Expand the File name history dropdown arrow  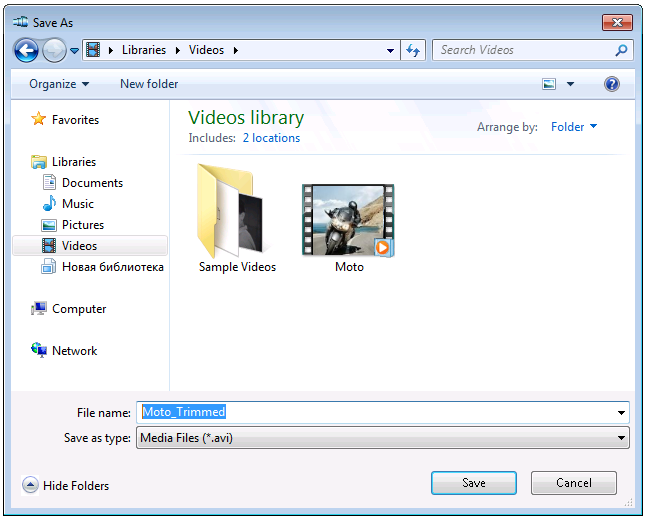click(x=621, y=413)
